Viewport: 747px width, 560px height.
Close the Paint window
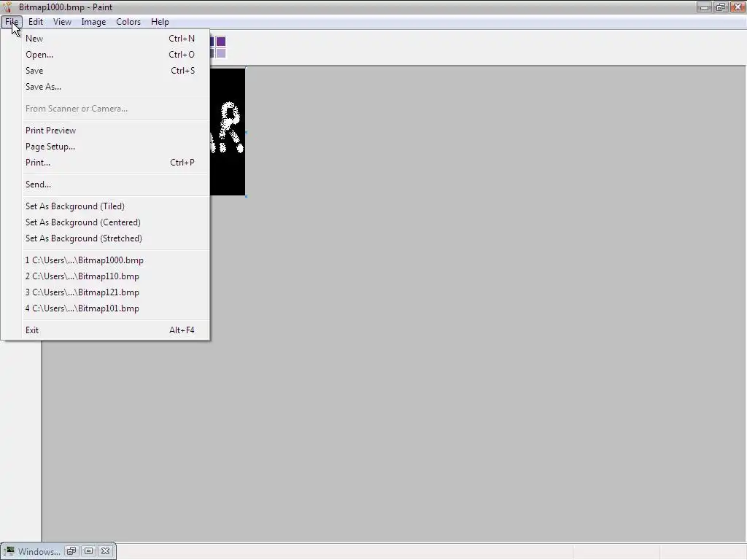(x=738, y=7)
